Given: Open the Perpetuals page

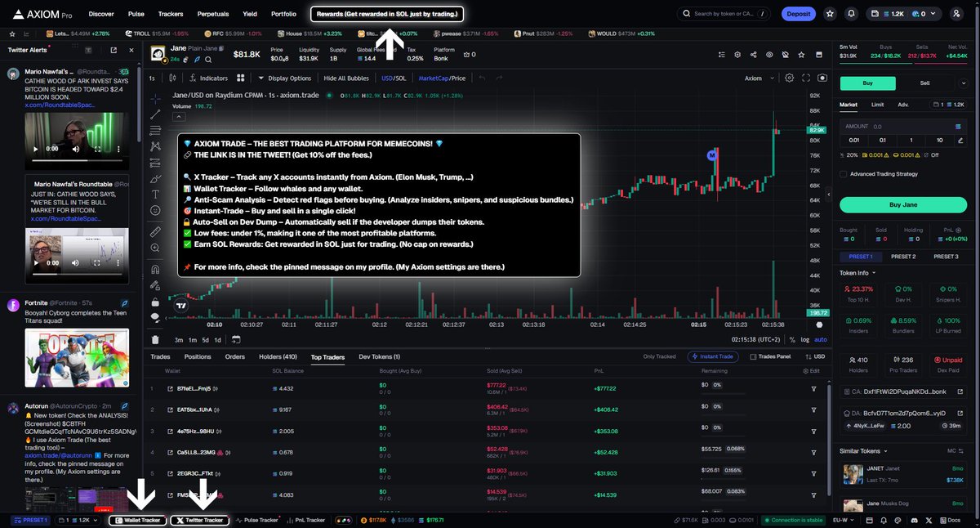Looking at the screenshot, I should (x=213, y=14).
